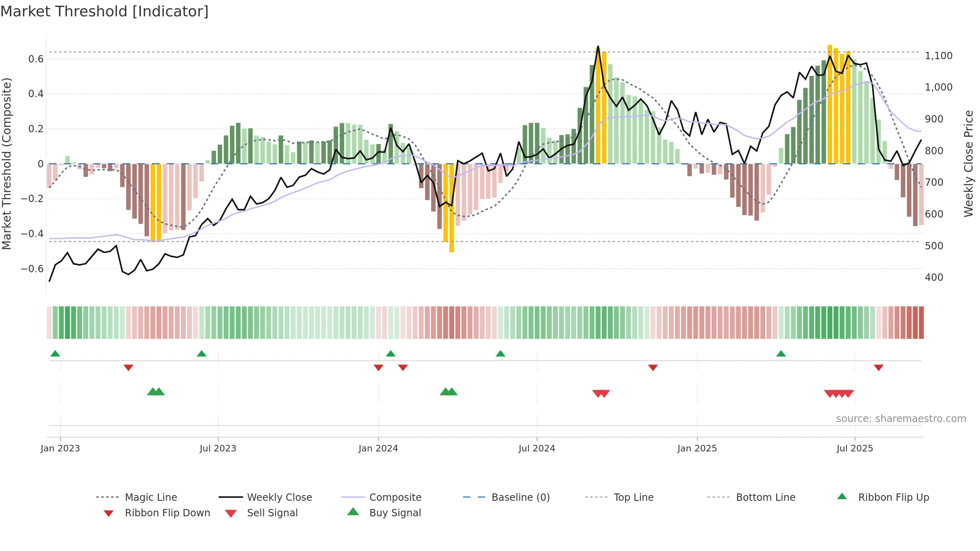Click the Sell Signal marker cluster near Jul 2025
This screenshot has height=551, width=980.
pyautogui.click(x=839, y=393)
